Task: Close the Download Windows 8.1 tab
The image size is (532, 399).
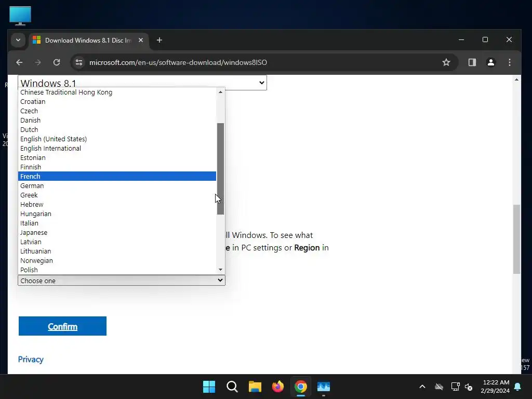Action: 141,41
